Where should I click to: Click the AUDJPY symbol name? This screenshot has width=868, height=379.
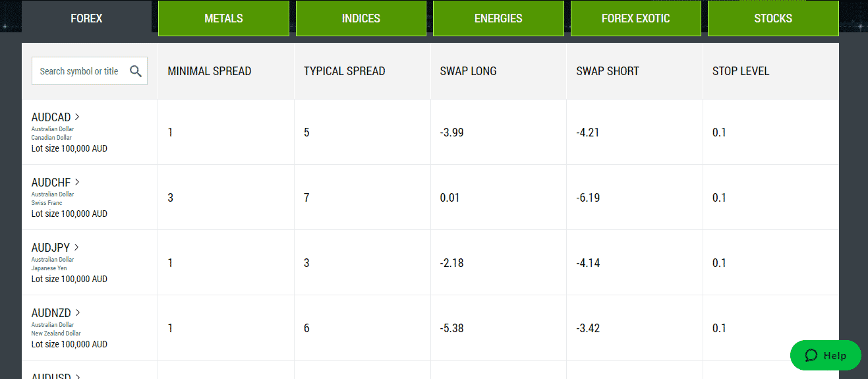click(x=51, y=248)
